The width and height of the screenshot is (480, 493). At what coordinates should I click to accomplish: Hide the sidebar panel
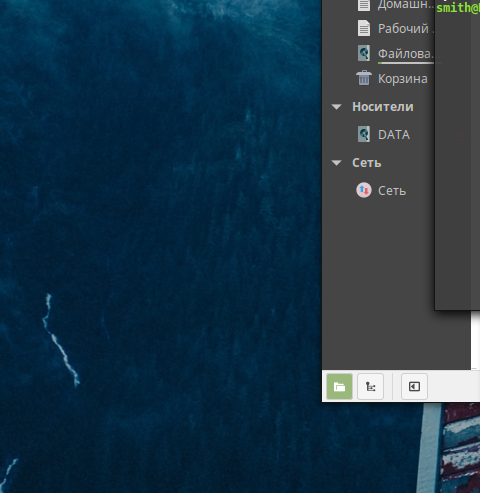click(414, 386)
